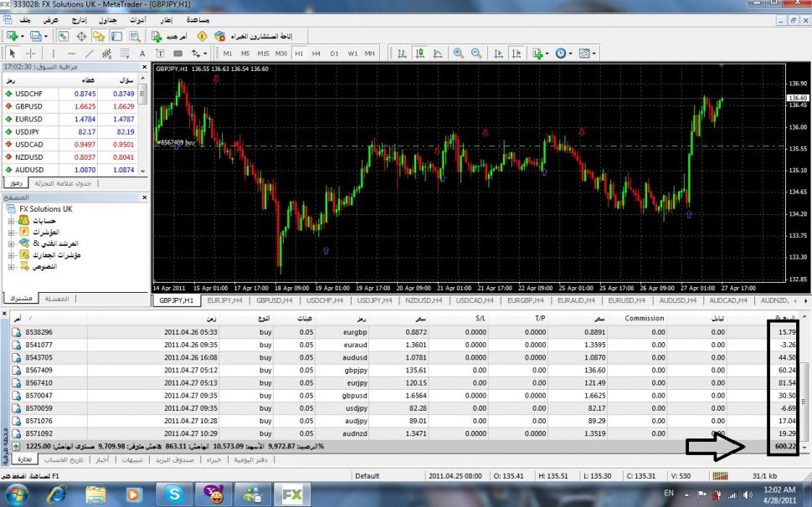Select the text label 'A' tool
Viewport: 812px width, 507px height.
(142, 54)
